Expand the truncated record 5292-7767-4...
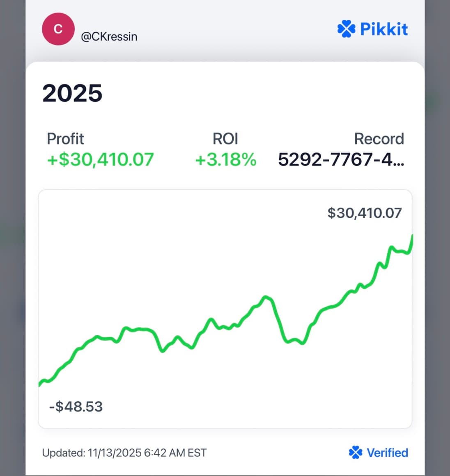 [x=342, y=160]
